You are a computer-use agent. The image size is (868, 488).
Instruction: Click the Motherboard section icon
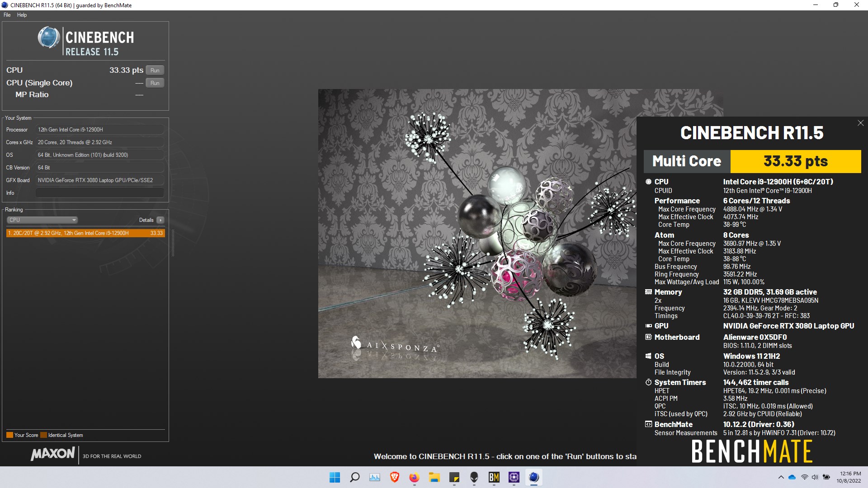[x=648, y=337]
